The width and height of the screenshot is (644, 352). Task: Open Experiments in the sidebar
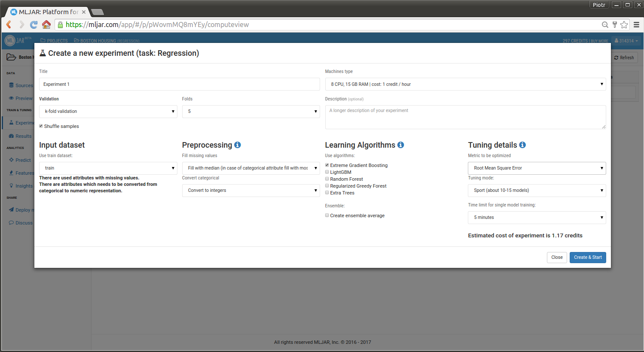point(21,123)
